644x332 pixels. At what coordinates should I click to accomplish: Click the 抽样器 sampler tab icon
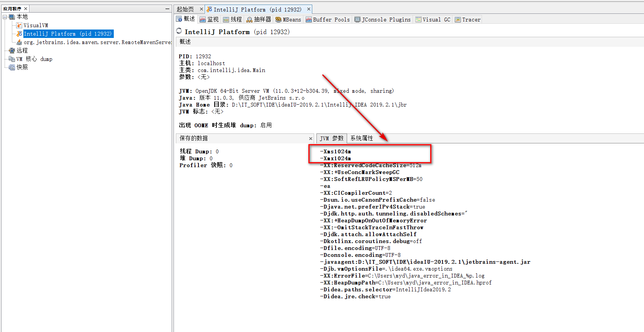(x=249, y=20)
